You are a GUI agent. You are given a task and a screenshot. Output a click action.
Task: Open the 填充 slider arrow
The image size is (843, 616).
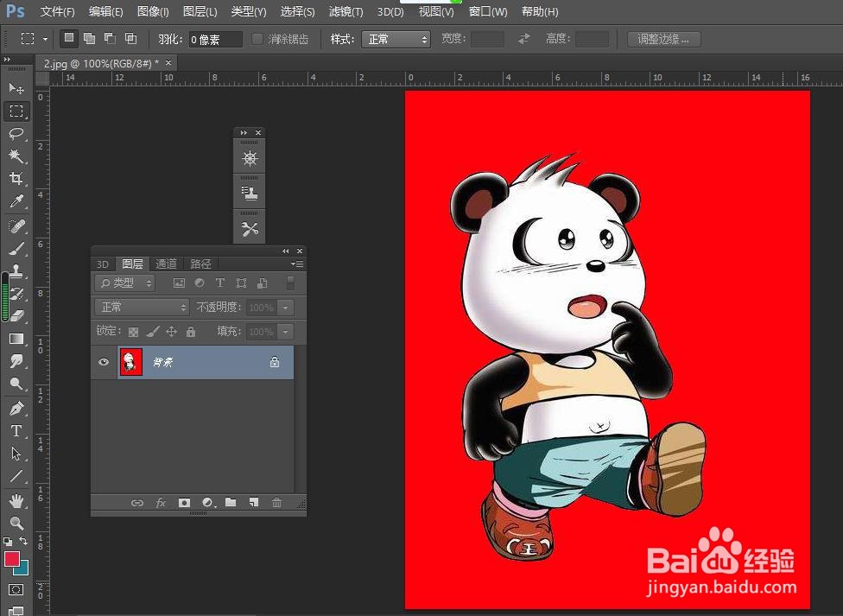[286, 332]
